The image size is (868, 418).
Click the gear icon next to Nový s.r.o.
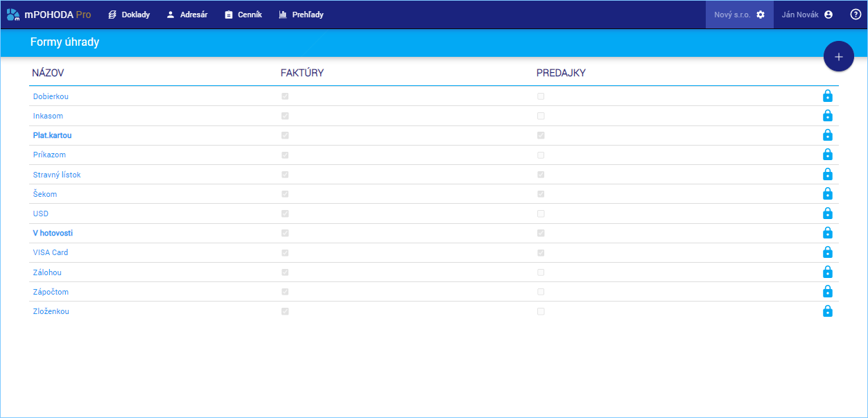click(761, 15)
